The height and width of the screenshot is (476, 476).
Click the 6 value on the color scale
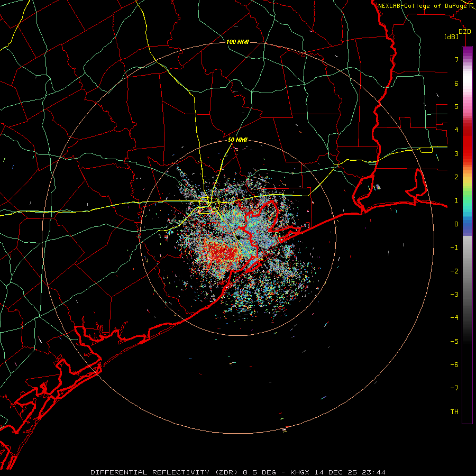tap(456, 83)
